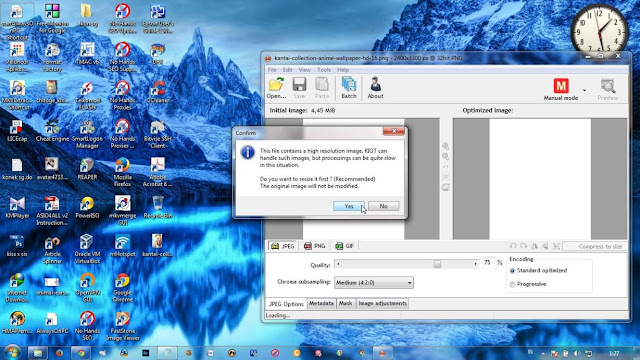
Task: Click the Quality slider handle
Action: 437,264
